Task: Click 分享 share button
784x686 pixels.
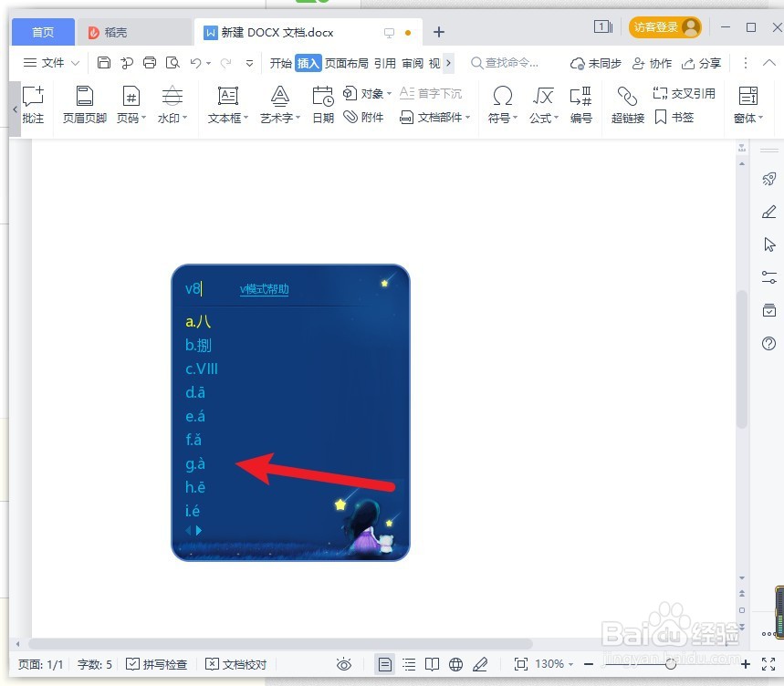Action: (701, 64)
